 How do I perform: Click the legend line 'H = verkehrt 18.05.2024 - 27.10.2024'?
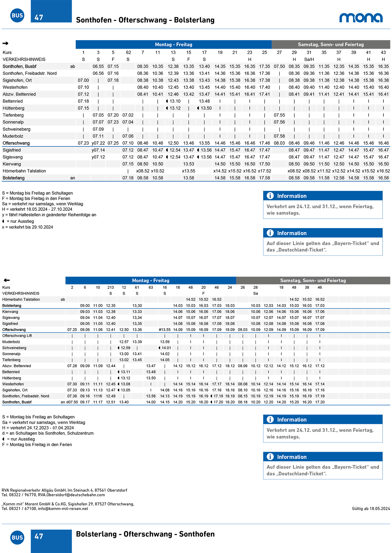pyautogui.click(x=37, y=209)
